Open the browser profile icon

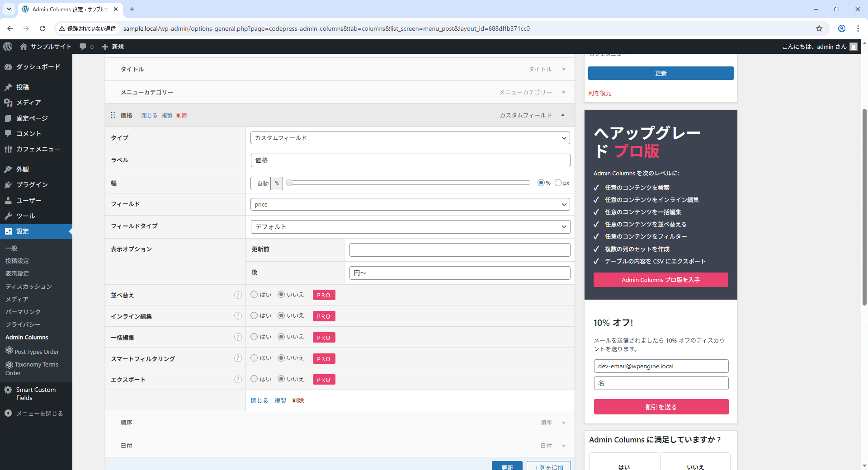pos(842,28)
